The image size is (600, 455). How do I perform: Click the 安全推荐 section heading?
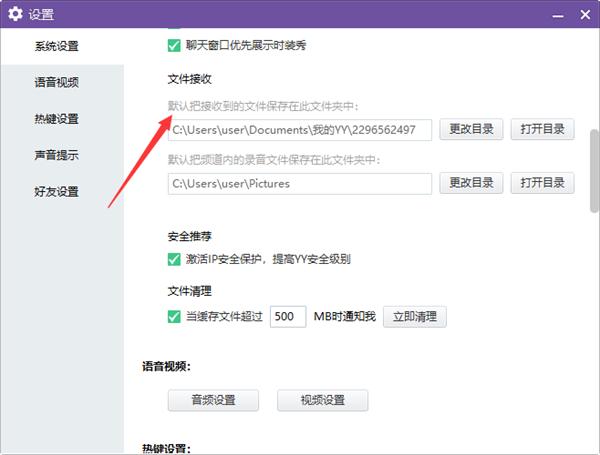pos(189,236)
